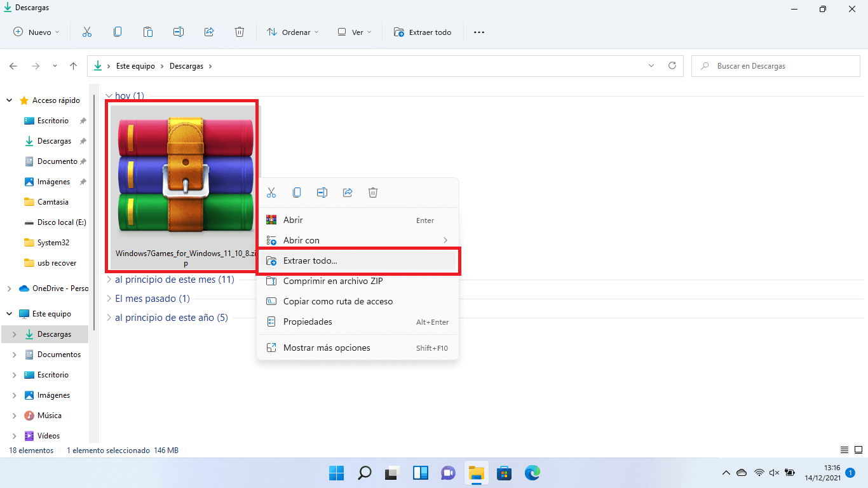
Task: Open the three-dots more options toolbar menu
Action: [x=479, y=32]
